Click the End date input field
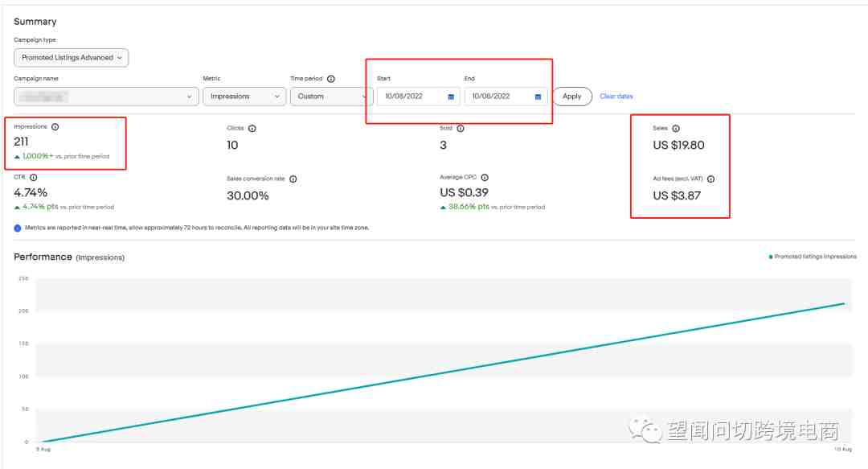The height and width of the screenshot is (469, 868). click(x=506, y=97)
